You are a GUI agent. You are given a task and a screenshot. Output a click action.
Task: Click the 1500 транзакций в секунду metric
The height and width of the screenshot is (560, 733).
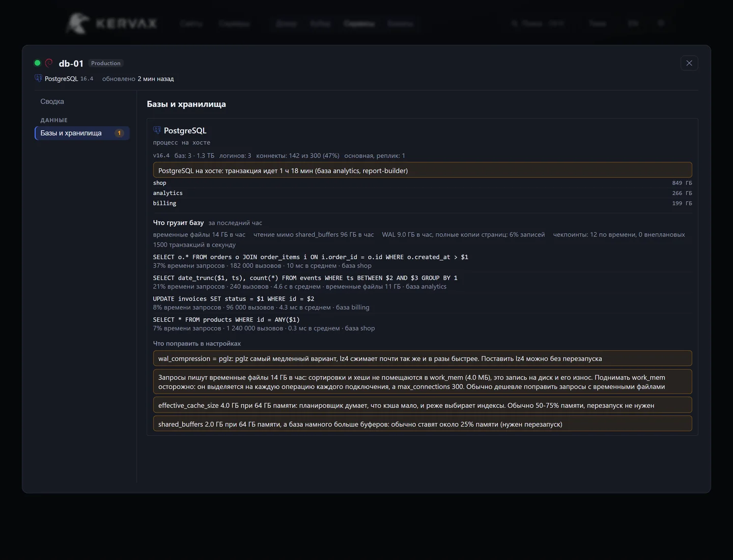194,245
